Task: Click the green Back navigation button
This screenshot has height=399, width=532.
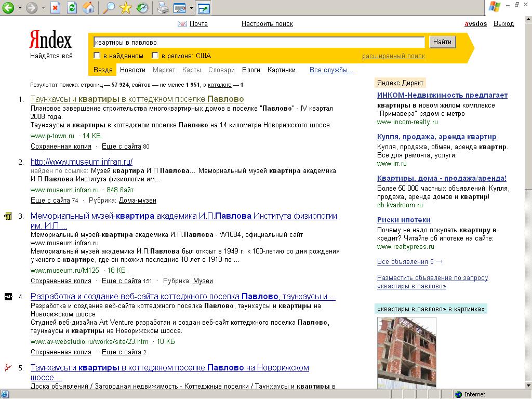Action: click(x=8, y=7)
